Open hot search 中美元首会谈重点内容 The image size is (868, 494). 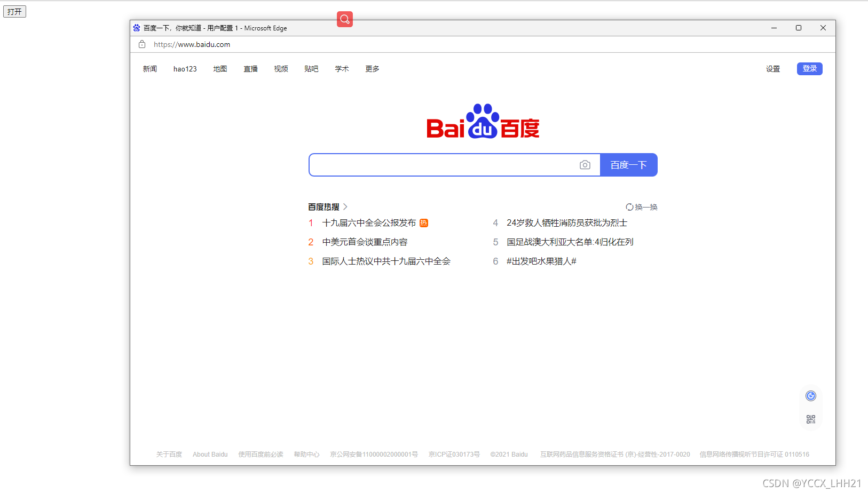(x=365, y=242)
